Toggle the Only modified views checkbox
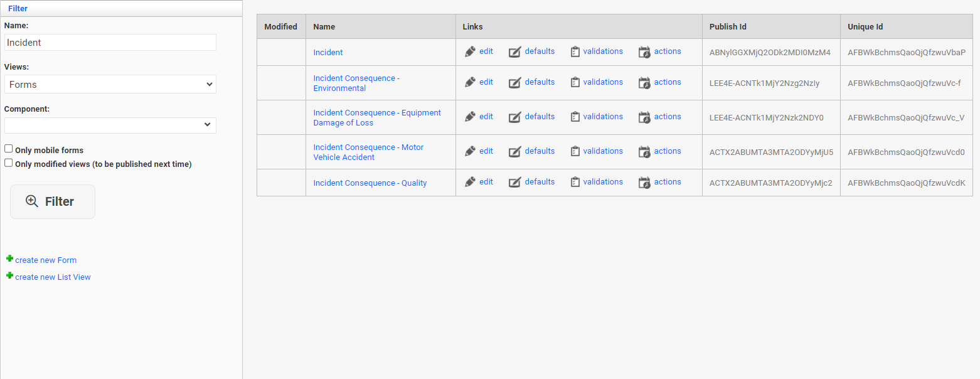980x379 pixels. 9,163
